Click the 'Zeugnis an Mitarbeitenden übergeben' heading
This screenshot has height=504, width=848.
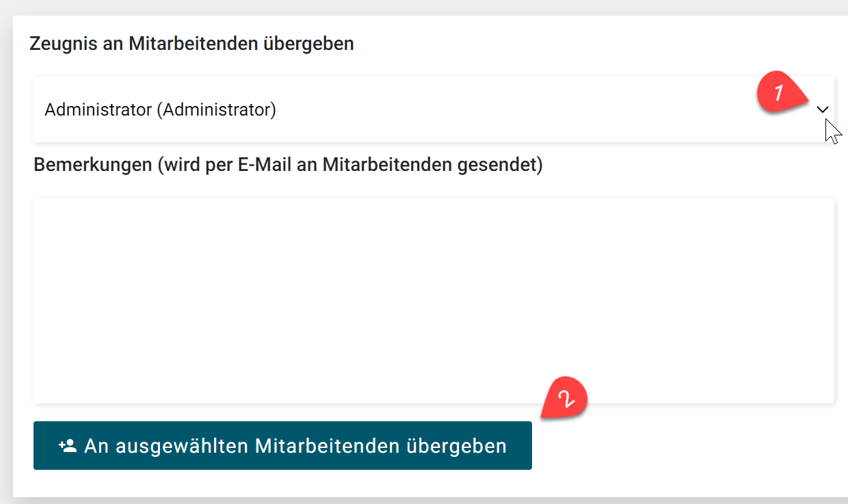point(191,44)
